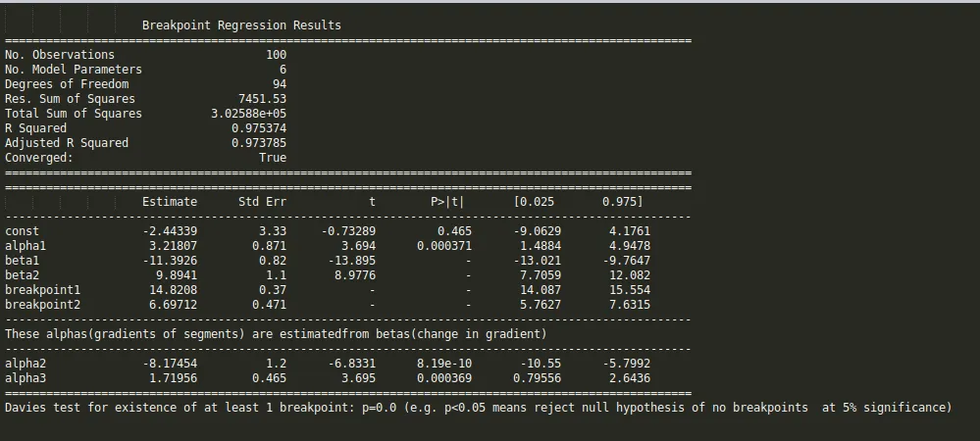
Task: Click the Adjusted R Squared value
Action: tap(258, 143)
